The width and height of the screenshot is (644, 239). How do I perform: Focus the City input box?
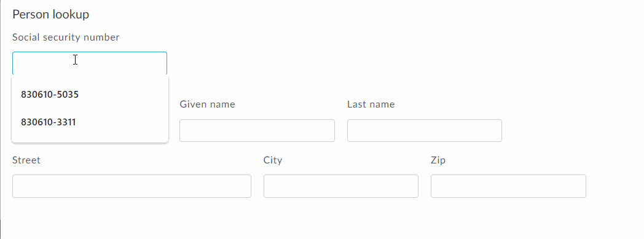pos(341,186)
